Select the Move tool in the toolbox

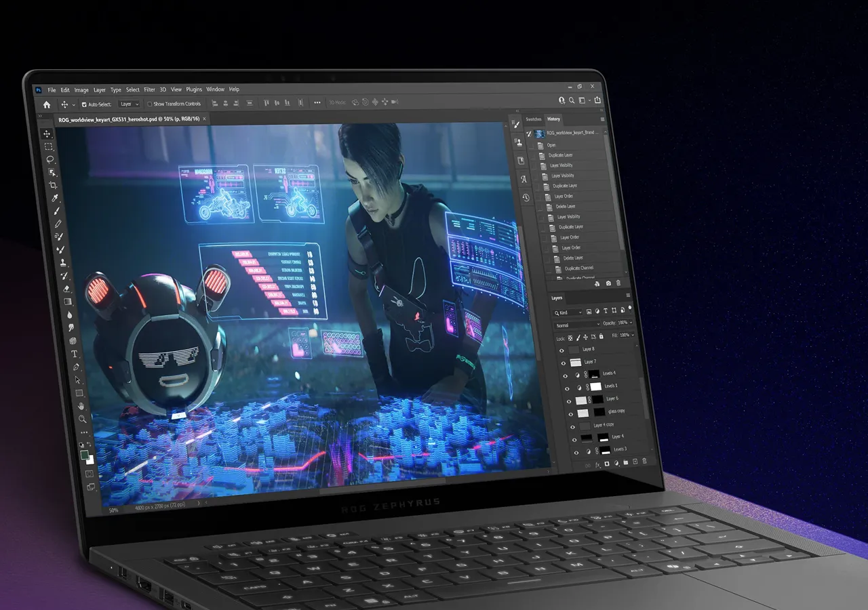click(x=47, y=134)
